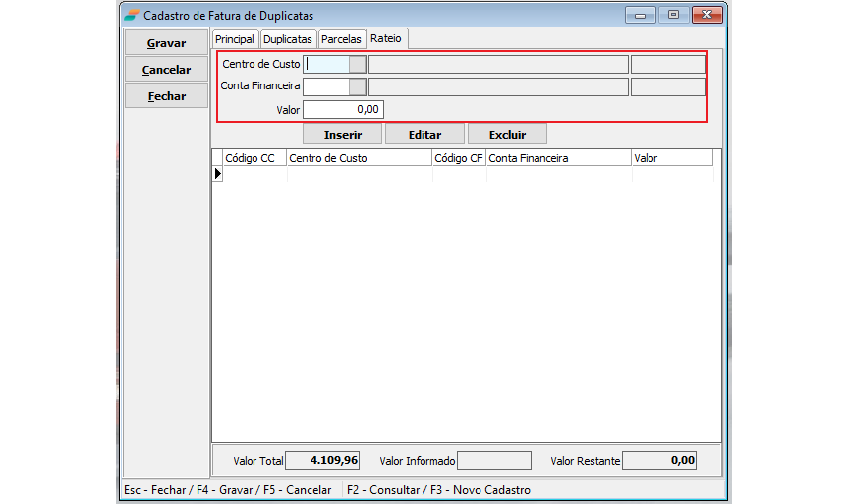This screenshot has height=504, width=847.
Task: Click the Inserir button
Action: (x=343, y=135)
